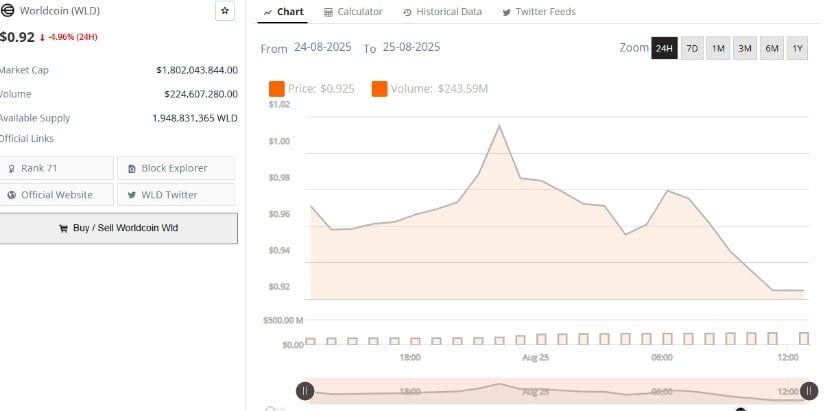Click the calculator icon in the tab bar
Viewport: 825px width, 411px height.
coord(328,12)
